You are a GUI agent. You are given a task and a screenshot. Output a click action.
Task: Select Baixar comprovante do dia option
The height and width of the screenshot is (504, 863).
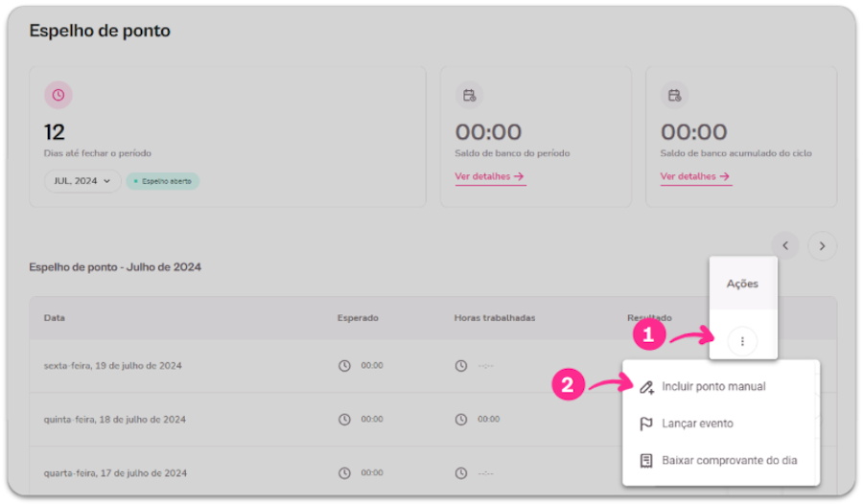[x=729, y=460]
